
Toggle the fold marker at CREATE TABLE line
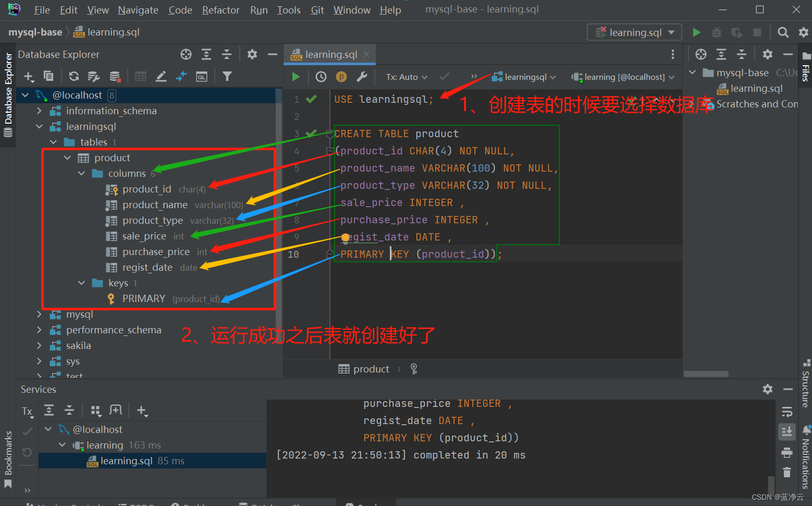click(x=329, y=134)
